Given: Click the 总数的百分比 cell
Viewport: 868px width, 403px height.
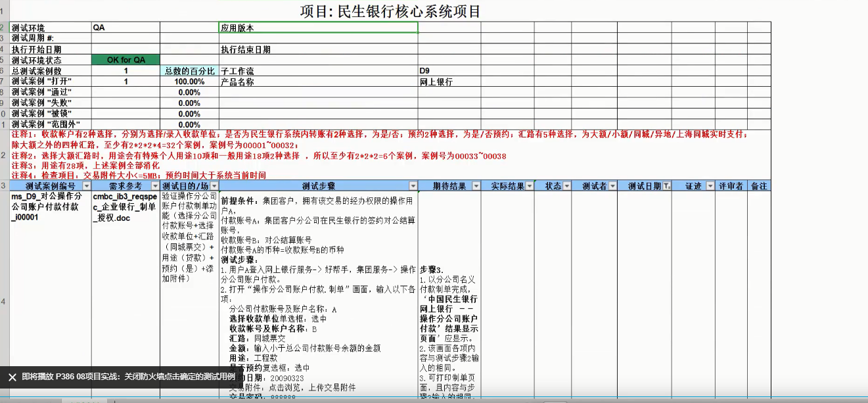Looking at the screenshot, I should (x=189, y=71).
